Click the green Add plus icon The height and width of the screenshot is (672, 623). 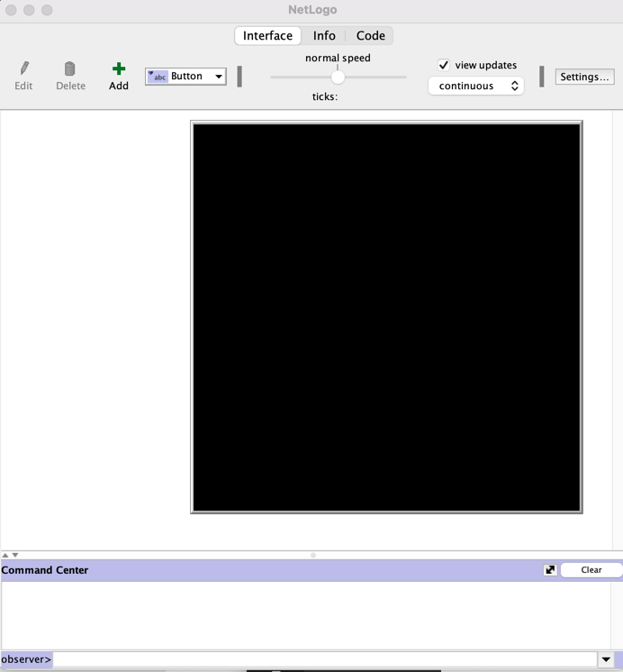tap(119, 68)
